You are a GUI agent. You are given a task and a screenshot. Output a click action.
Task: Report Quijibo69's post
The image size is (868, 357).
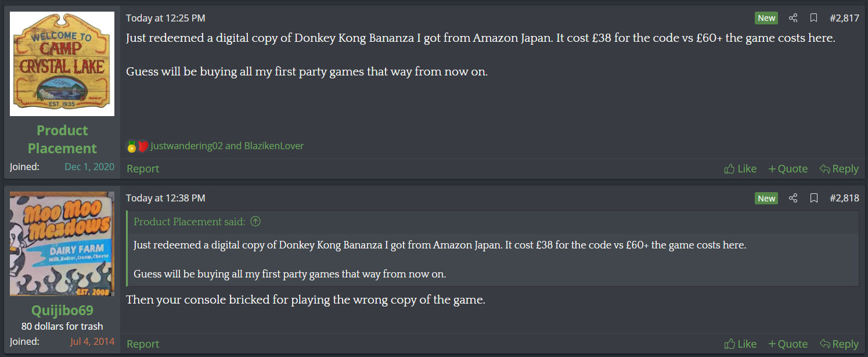[143, 344]
